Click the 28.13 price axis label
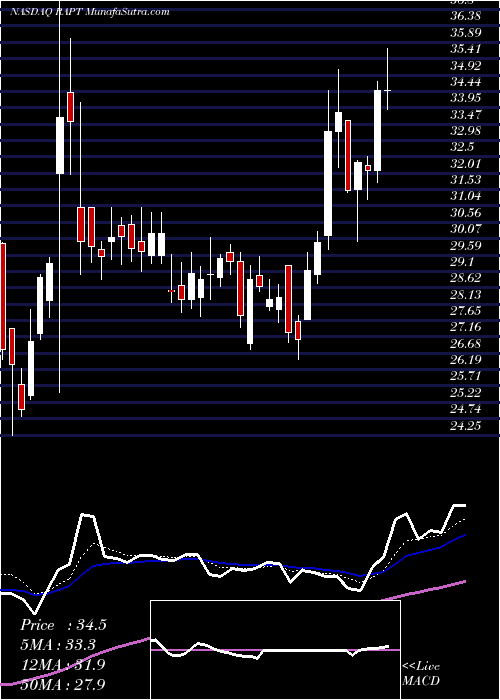 coord(466,295)
